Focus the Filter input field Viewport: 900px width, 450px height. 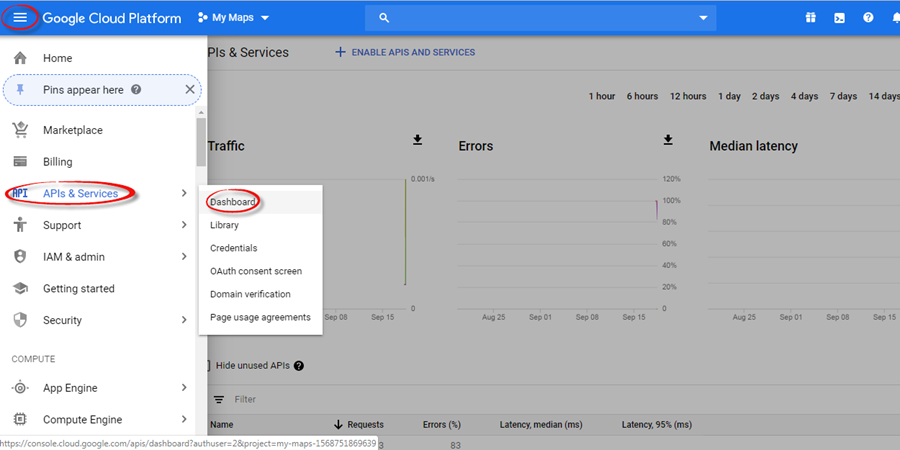pos(245,399)
